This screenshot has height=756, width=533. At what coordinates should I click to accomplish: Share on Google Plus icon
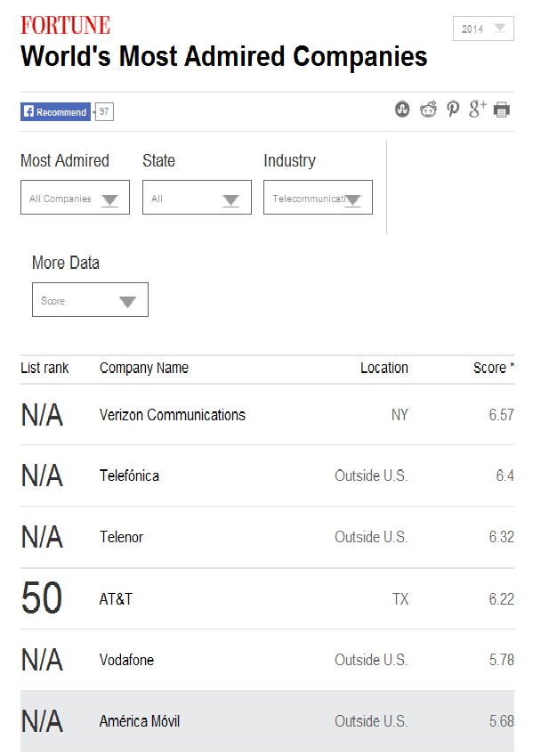477,109
